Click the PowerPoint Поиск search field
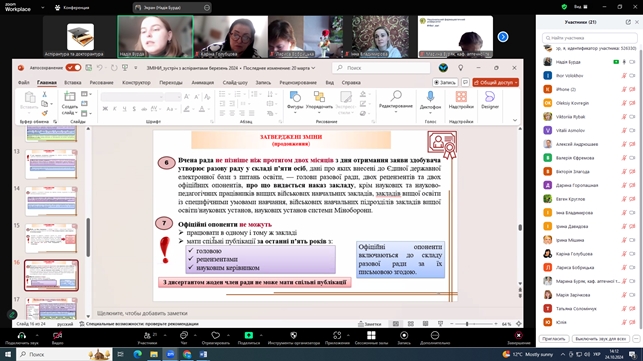 381,68
